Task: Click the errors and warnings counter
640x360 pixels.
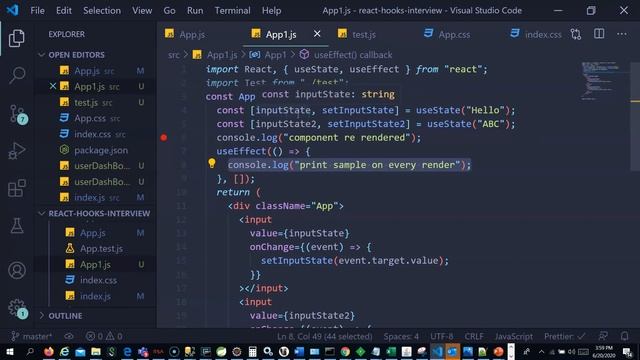Action: click(x=104, y=336)
